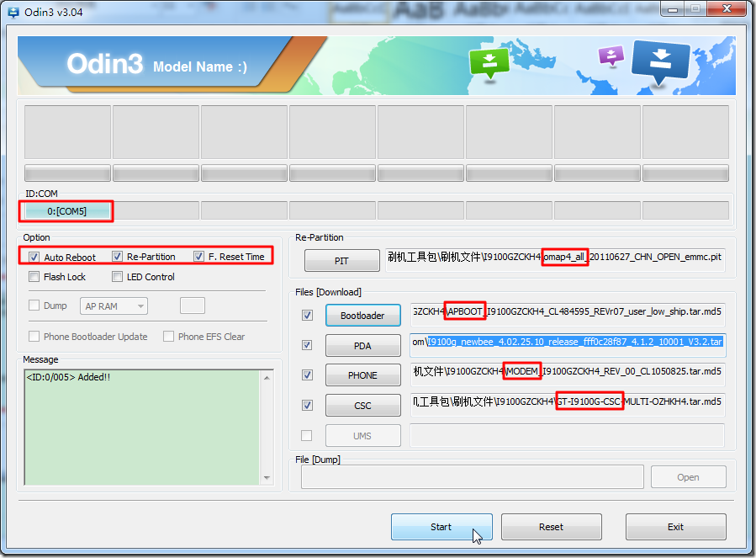Viewport: 756px width, 558px height.
Task: Tick the Phone EFS Clear checkbox
Action: tap(168, 336)
